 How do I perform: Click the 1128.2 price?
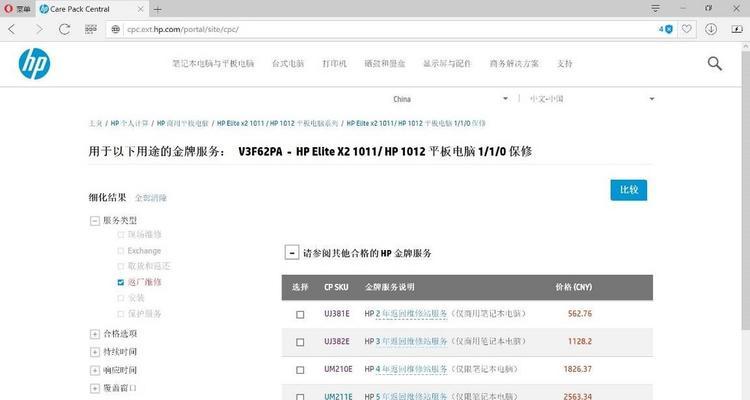click(580, 341)
